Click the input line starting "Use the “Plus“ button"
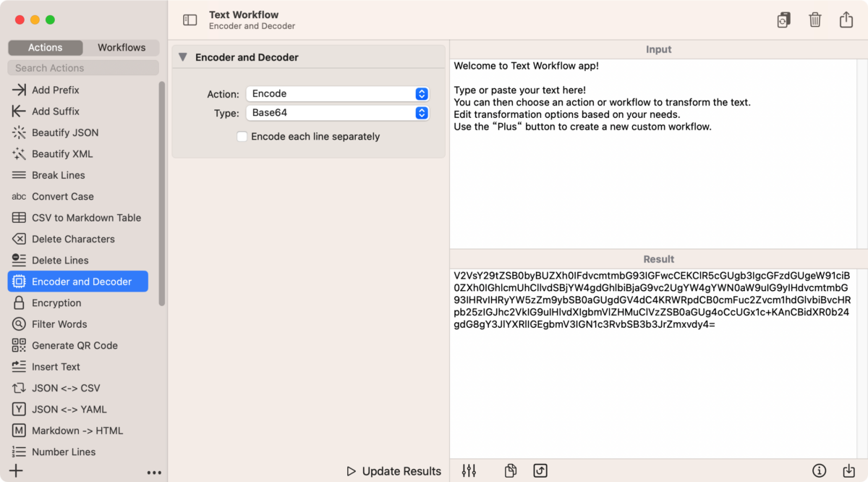This screenshot has height=482, width=868. 583,127
